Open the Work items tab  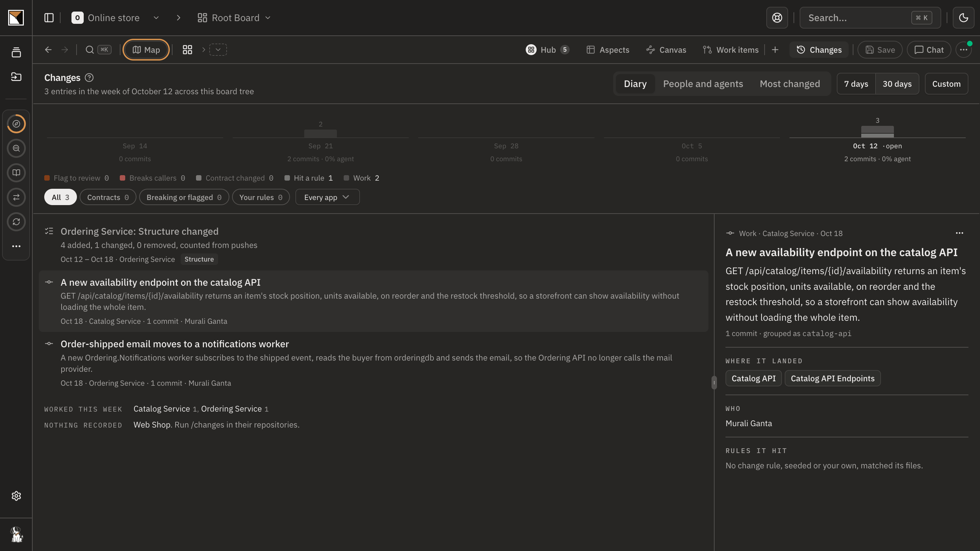[731, 50]
